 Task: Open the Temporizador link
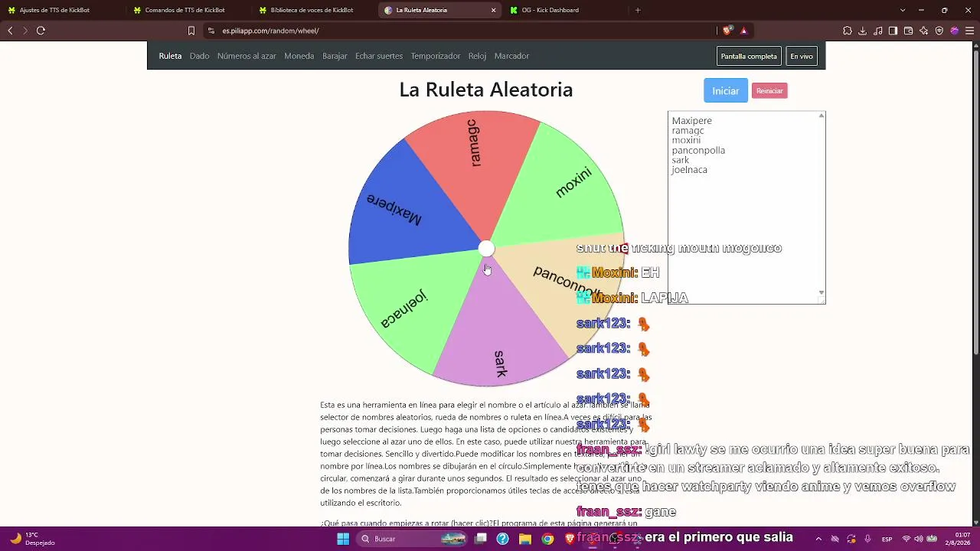point(436,56)
